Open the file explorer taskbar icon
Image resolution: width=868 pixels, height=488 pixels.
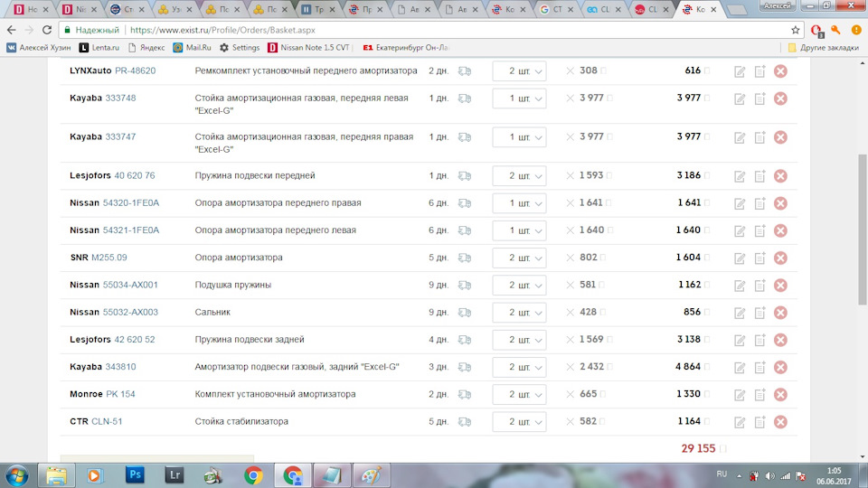point(56,475)
